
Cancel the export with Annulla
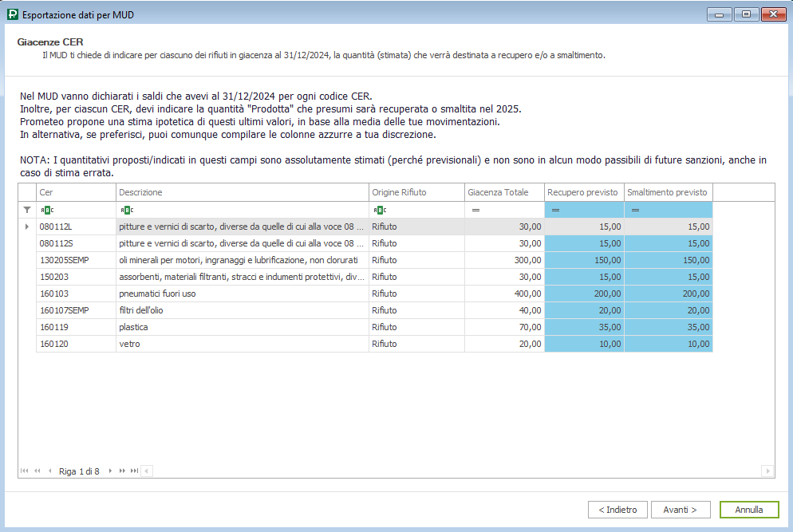click(x=748, y=510)
